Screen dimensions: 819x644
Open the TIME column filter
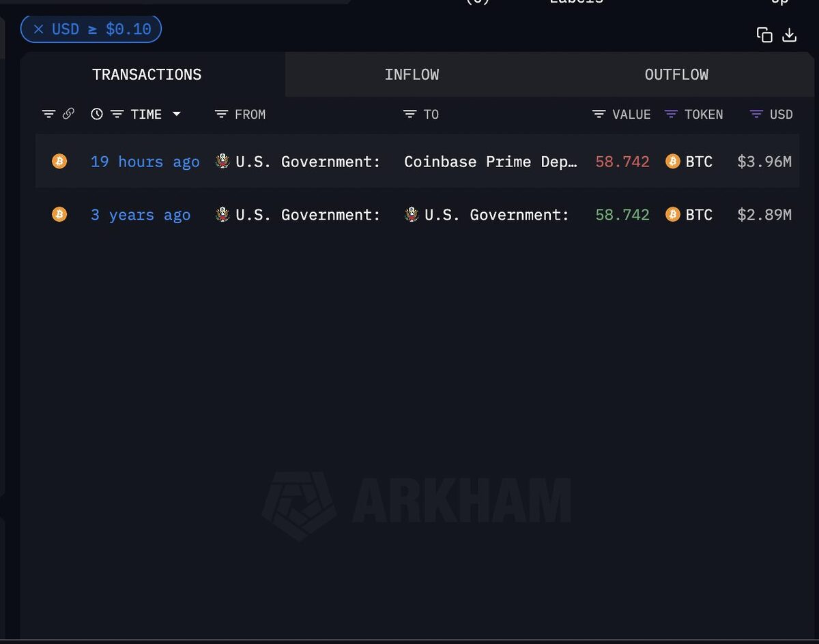point(117,114)
